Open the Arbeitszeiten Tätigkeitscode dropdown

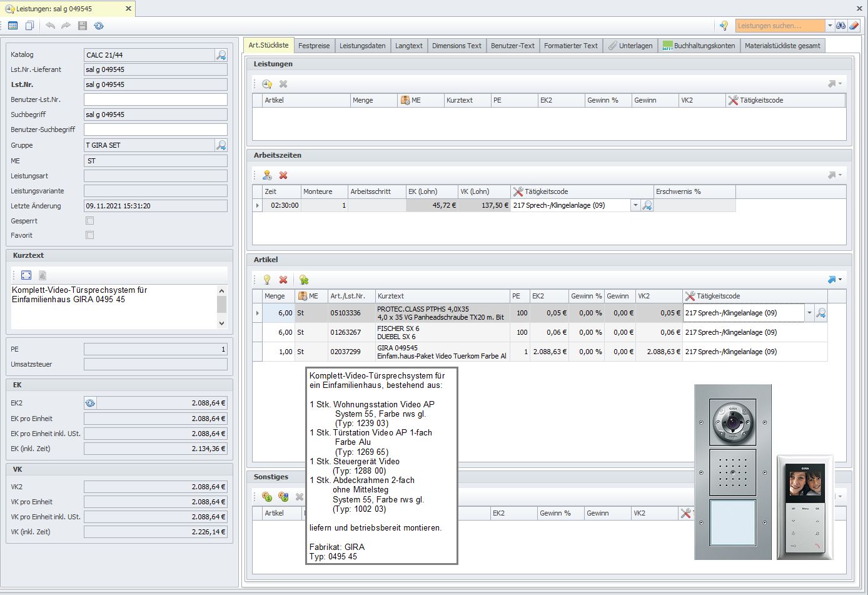pos(636,205)
